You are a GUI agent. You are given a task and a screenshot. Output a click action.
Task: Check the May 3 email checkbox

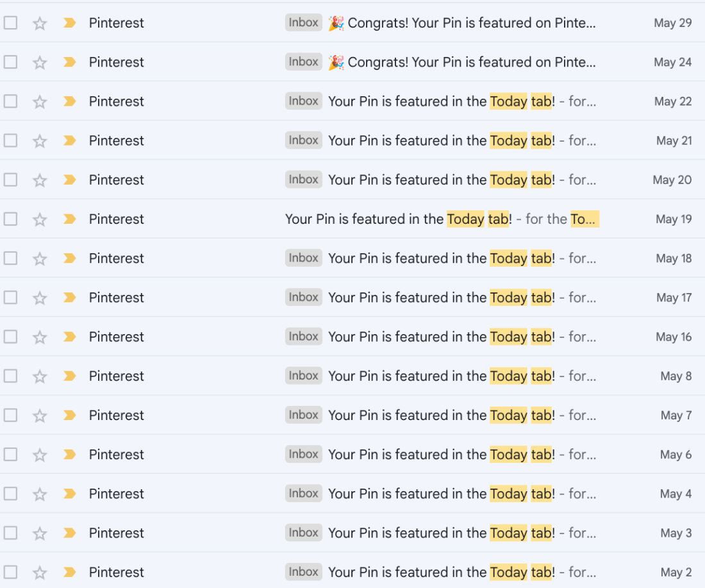click(10, 533)
